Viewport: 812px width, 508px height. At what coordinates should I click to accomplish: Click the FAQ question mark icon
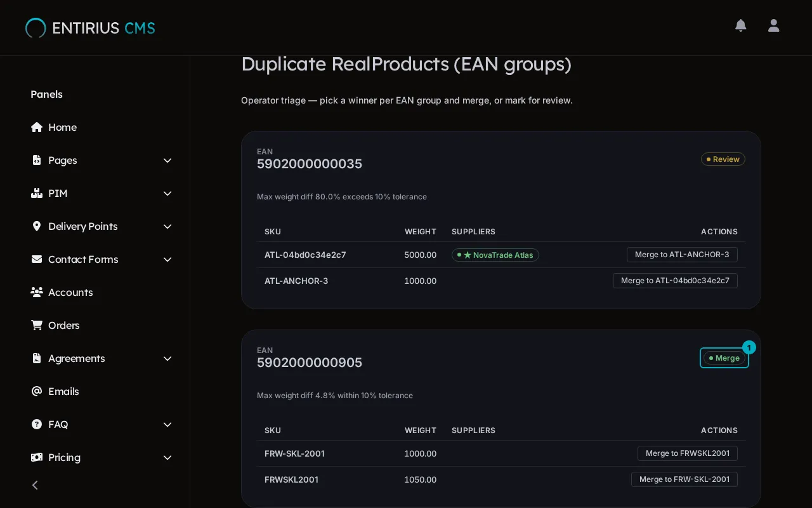tap(37, 424)
